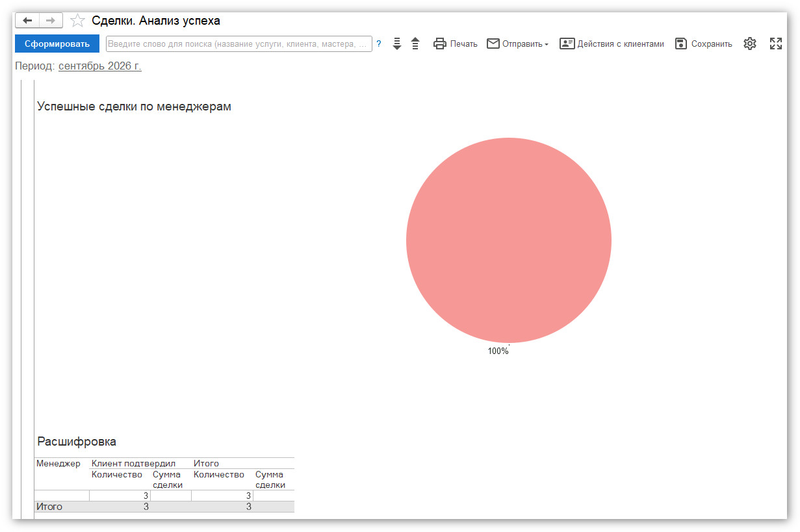Change period сентябрь 2026 г.
Screen dimensions: 800x532
[100, 66]
